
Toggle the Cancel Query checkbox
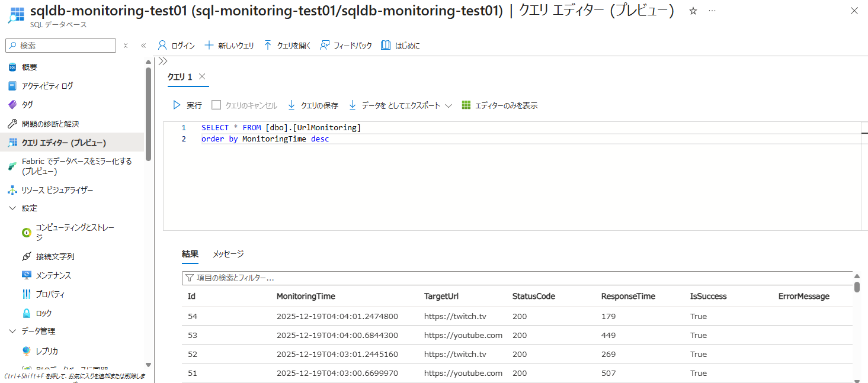click(216, 105)
